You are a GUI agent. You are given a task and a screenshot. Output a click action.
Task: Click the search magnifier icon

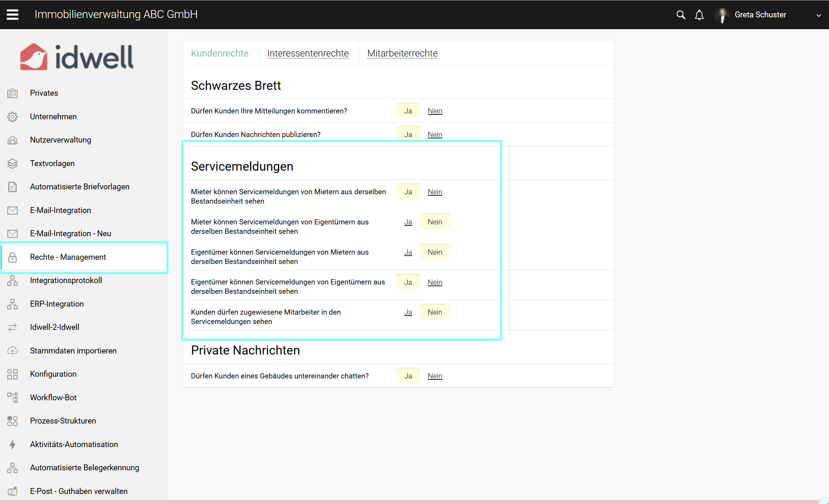pos(681,15)
